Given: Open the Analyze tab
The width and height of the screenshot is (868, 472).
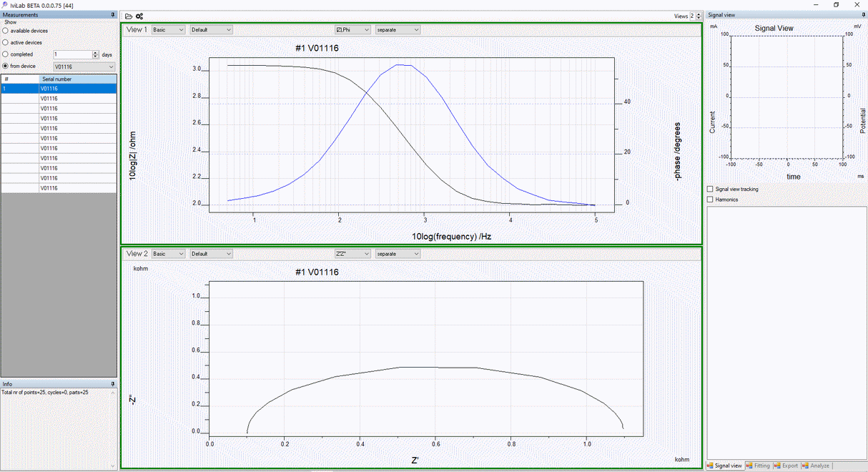Looking at the screenshot, I should [x=816, y=466].
